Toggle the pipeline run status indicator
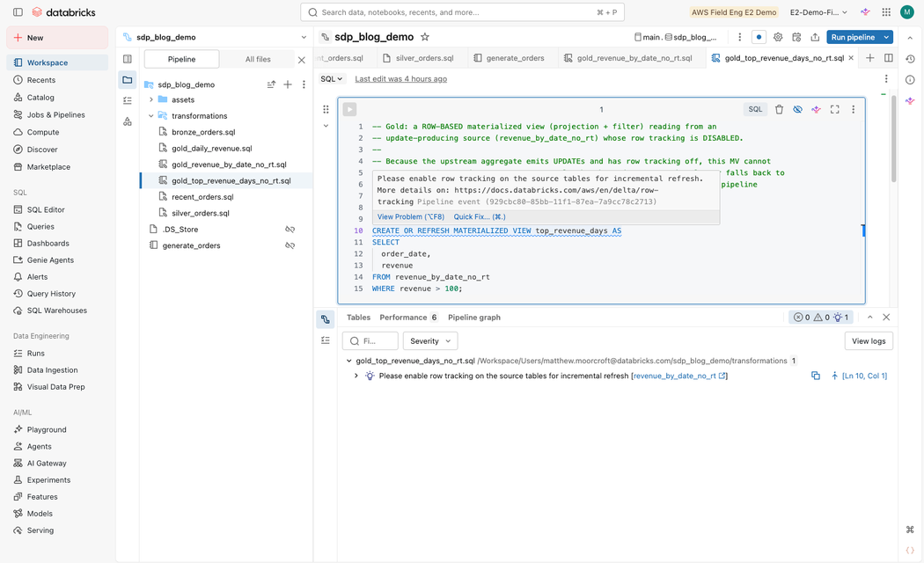924x563 pixels. tap(759, 37)
